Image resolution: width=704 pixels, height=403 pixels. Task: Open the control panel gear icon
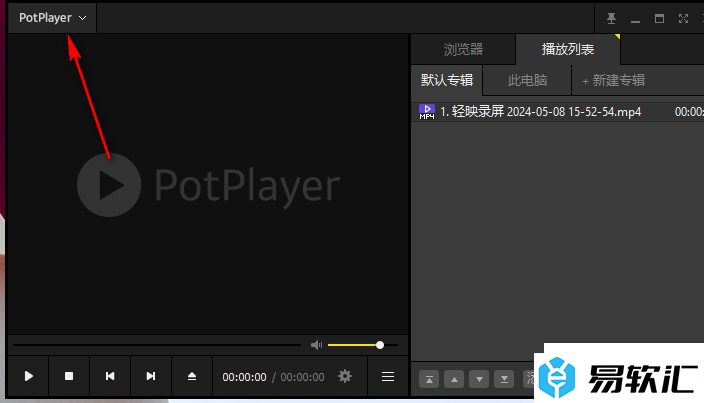(345, 376)
